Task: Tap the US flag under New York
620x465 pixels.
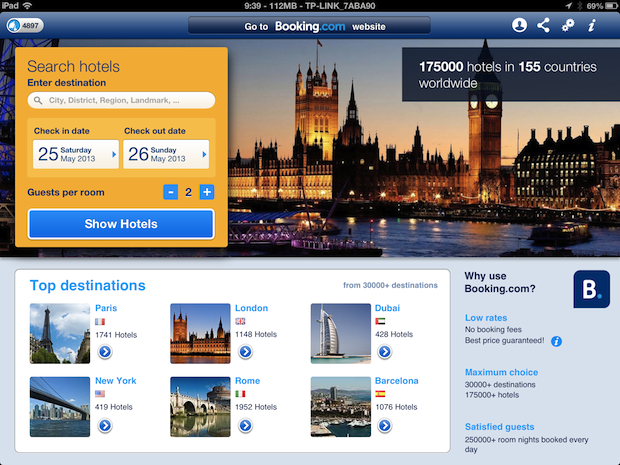Action: 100,394
